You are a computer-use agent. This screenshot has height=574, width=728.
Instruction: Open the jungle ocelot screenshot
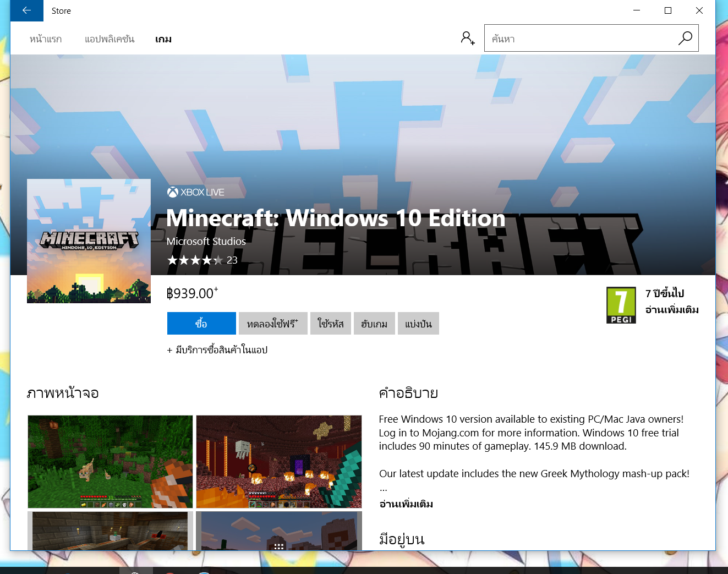pos(110,462)
